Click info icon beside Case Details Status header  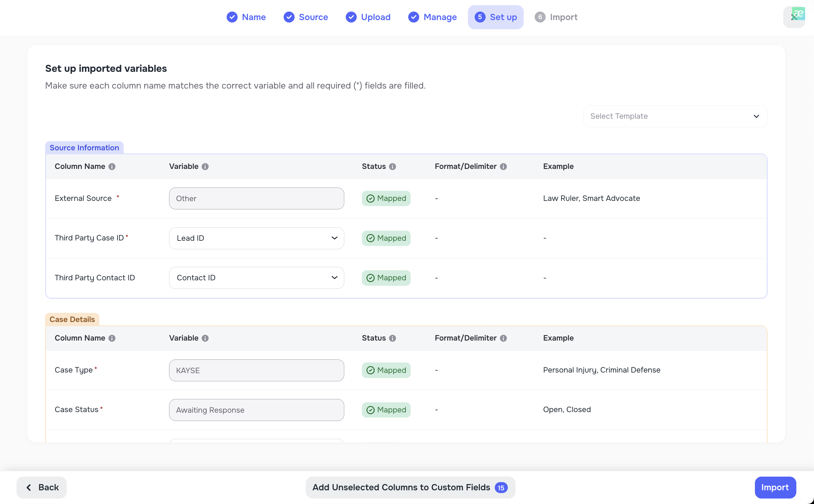[392, 338]
